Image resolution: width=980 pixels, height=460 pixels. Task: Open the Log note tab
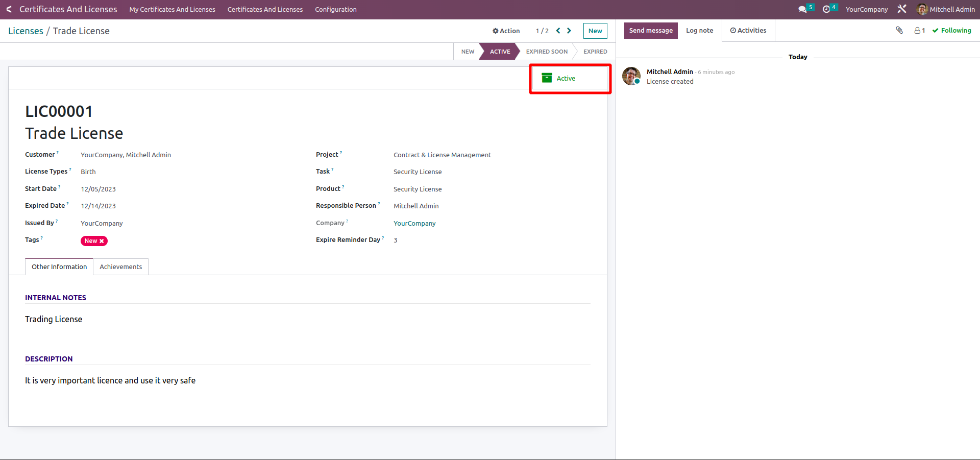pos(699,30)
